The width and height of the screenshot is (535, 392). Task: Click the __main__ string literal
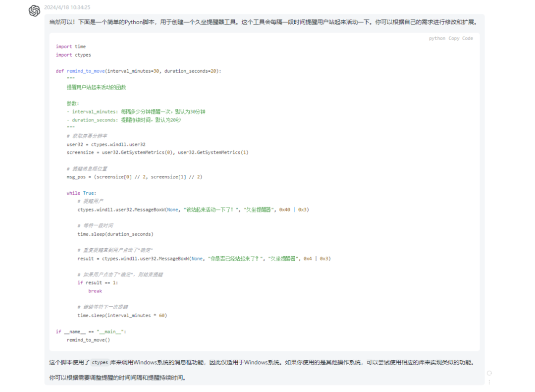click(109, 332)
